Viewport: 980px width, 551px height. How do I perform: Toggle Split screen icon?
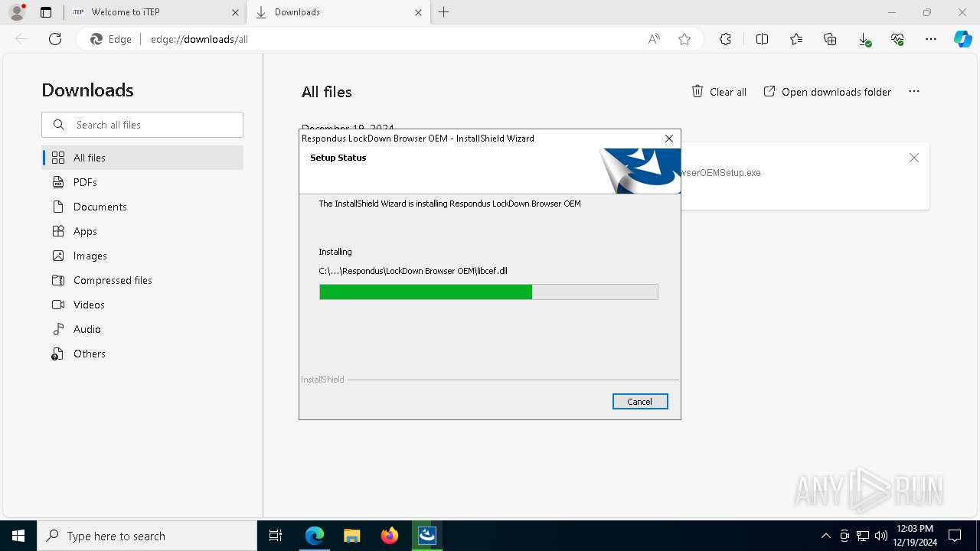point(762,39)
